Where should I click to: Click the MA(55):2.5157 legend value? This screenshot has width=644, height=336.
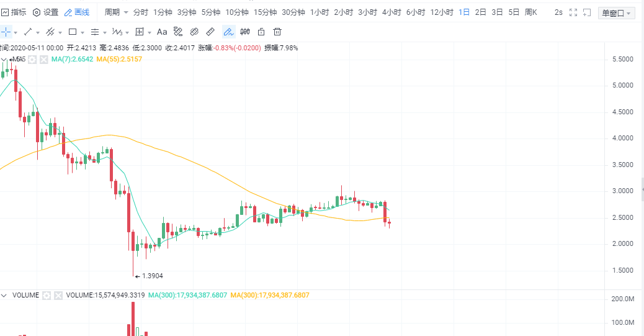point(119,59)
